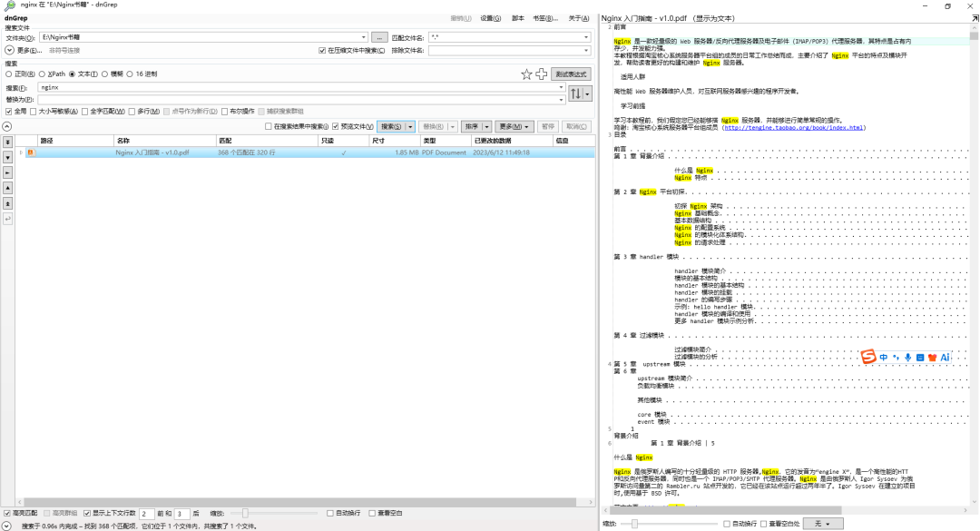Click the expand-all double arrow in left strip
Image resolution: width=980 pixels, height=531 pixels.
7,203
